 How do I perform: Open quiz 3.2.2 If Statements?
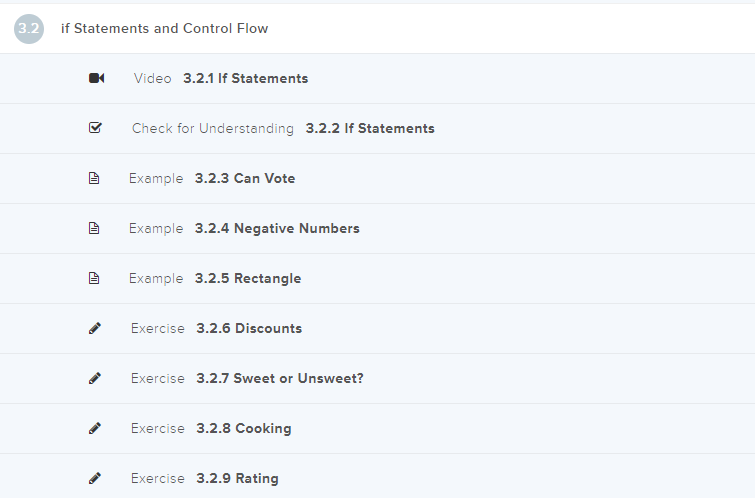click(x=369, y=128)
